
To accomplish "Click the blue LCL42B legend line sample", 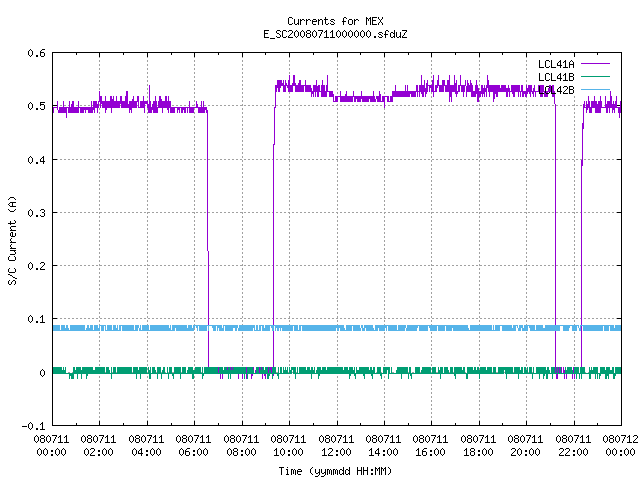I will [x=595, y=89].
